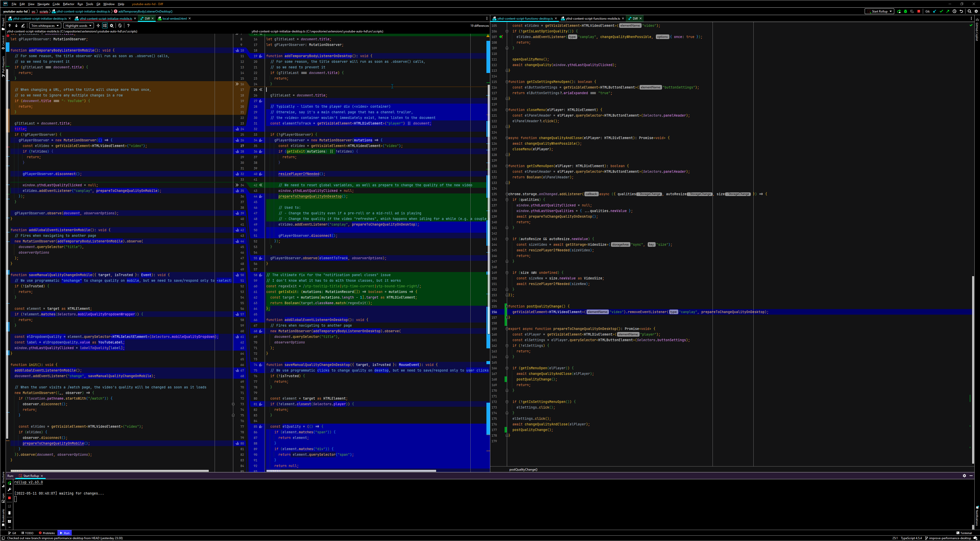Switch to ythd-content-script-functions-mobile.ts tab

pyautogui.click(x=592, y=18)
